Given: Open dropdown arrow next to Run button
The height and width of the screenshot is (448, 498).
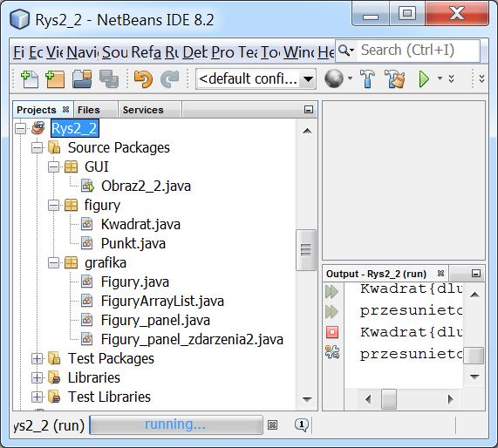Looking at the screenshot, I should tap(440, 78).
